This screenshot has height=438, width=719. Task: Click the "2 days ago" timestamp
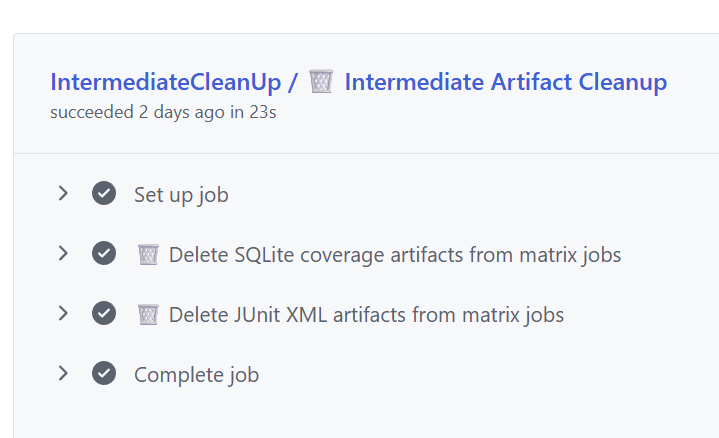click(182, 112)
